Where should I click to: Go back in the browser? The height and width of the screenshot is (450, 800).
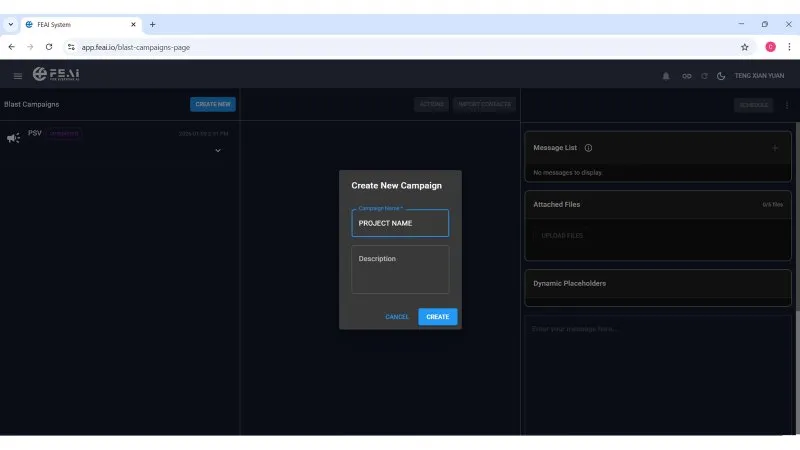11,47
